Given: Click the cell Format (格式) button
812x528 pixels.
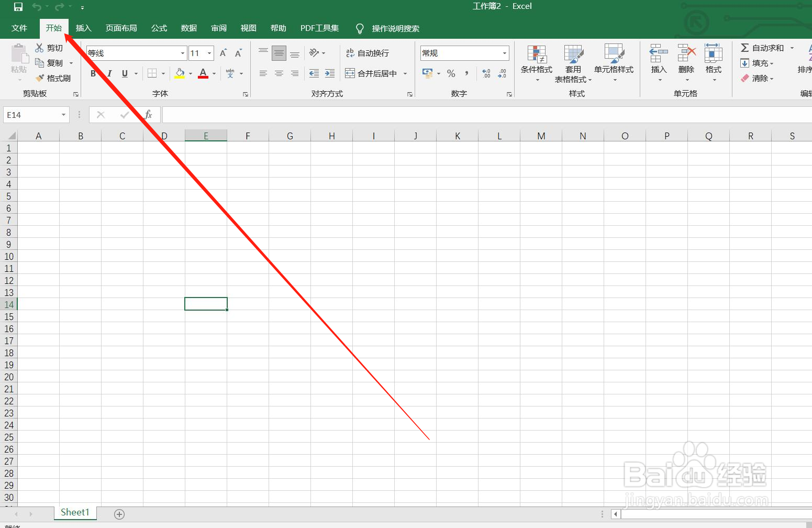Looking at the screenshot, I should point(714,63).
